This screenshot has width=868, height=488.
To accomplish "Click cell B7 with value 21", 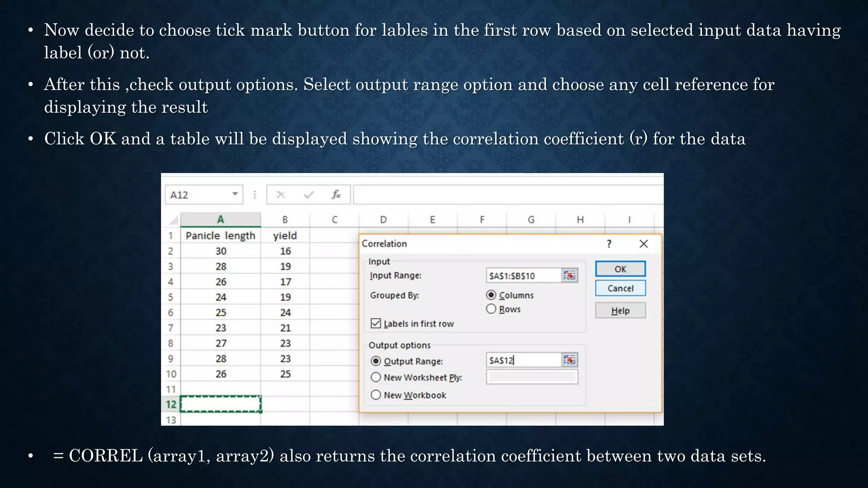I will point(285,328).
